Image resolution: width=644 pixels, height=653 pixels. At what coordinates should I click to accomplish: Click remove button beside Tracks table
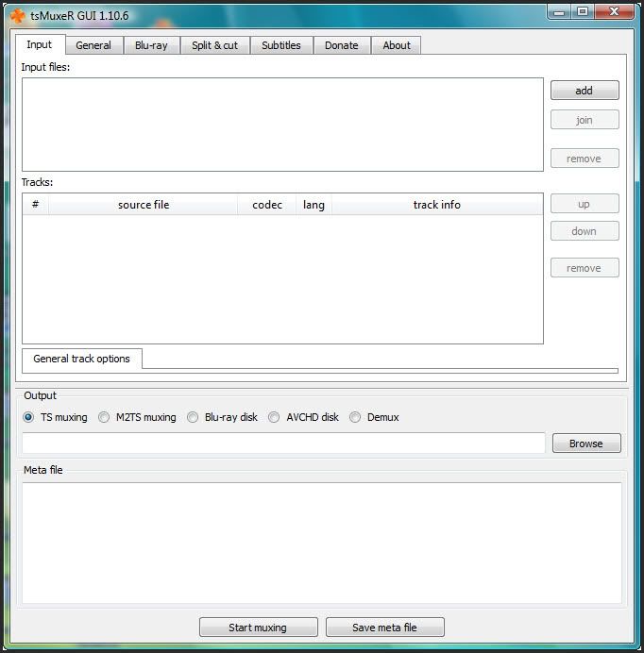pyautogui.click(x=585, y=268)
